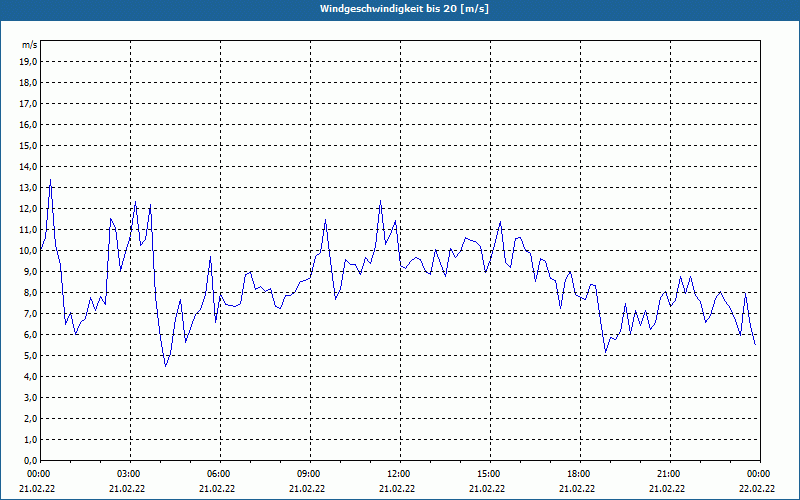Click the lowest trough of the blue line
The width and height of the screenshot is (800, 500).
pyautogui.click(x=165, y=366)
